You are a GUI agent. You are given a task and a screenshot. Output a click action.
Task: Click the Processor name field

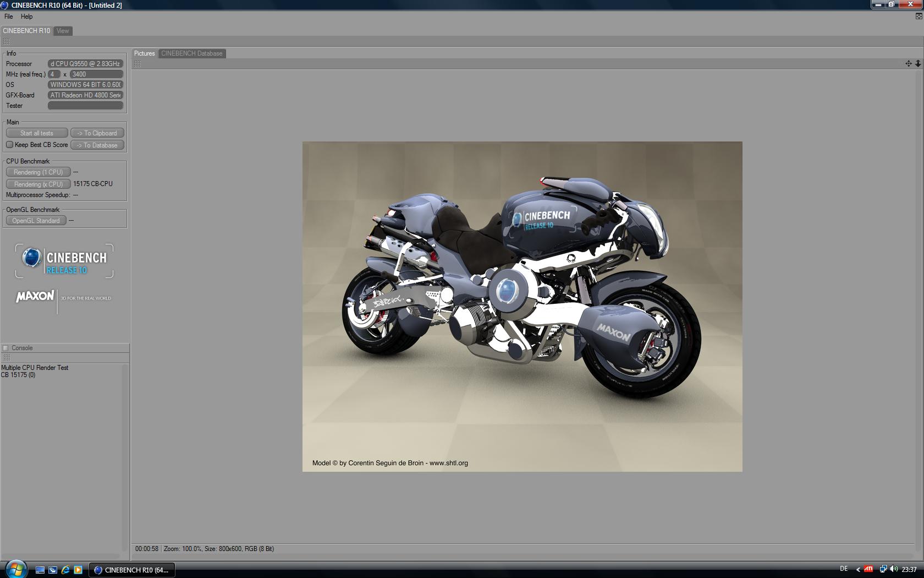(x=85, y=64)
